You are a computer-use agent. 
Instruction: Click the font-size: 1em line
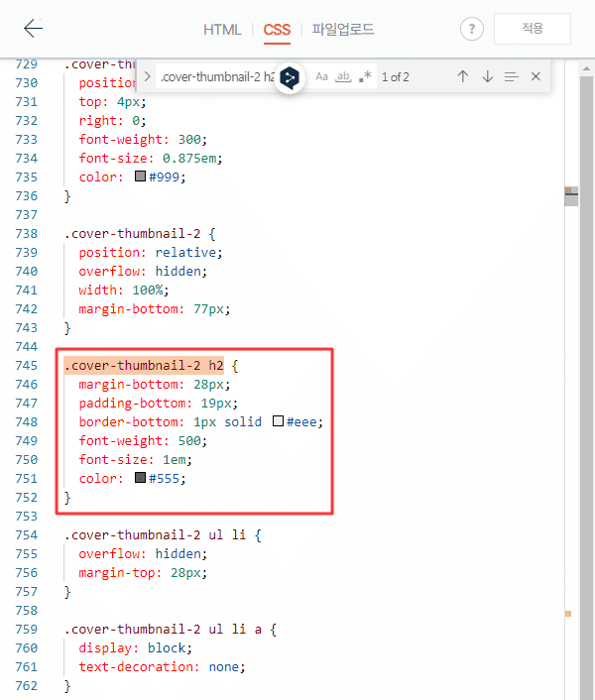tap(135, 460)
